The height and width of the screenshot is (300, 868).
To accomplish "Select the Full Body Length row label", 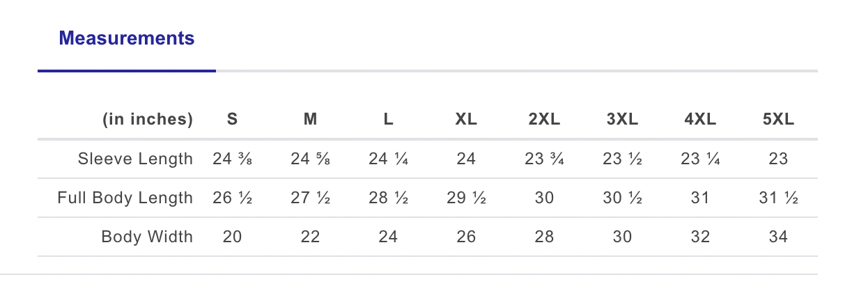I will [125, 198].
